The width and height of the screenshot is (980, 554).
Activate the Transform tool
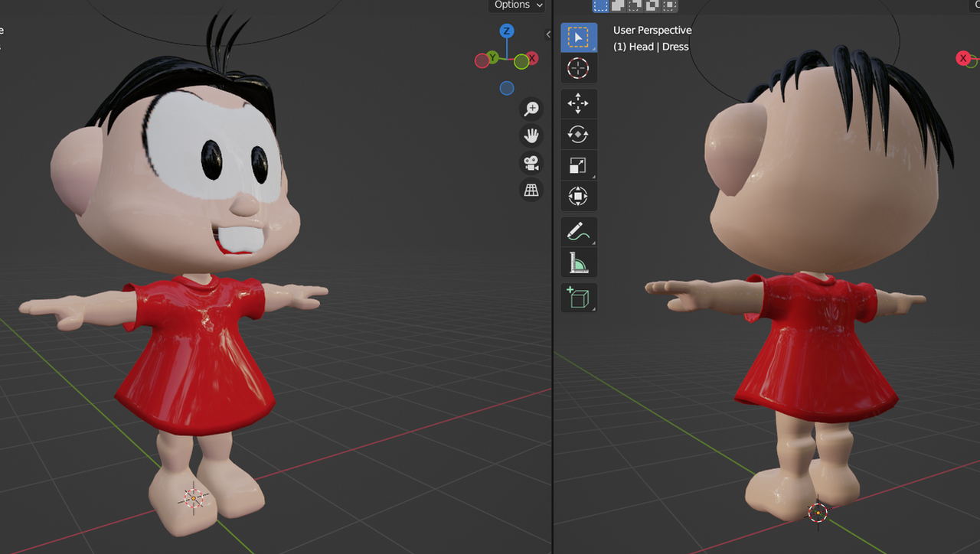click(578, 196)
